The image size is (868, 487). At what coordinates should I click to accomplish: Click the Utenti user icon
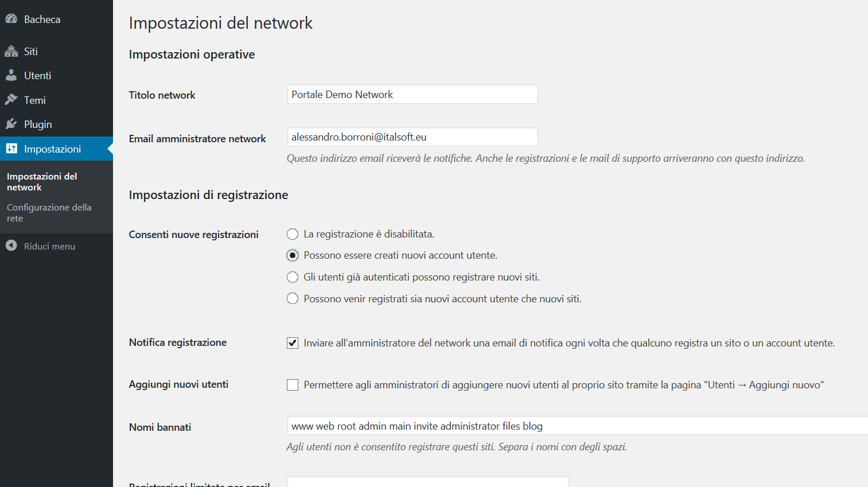click(x=11, y=75)
